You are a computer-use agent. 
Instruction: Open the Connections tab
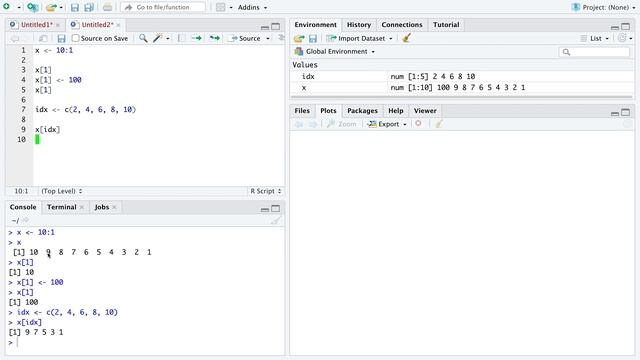(x=402, y=25)
